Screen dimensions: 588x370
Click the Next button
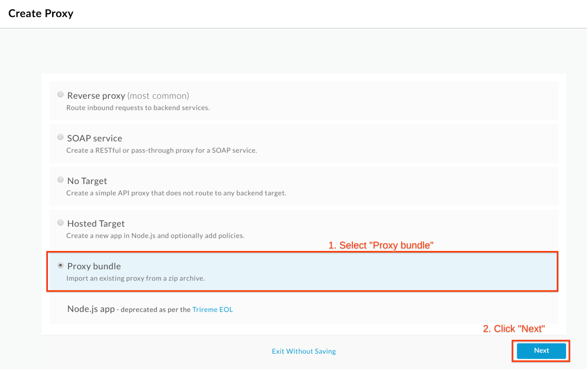click(541, 351)
